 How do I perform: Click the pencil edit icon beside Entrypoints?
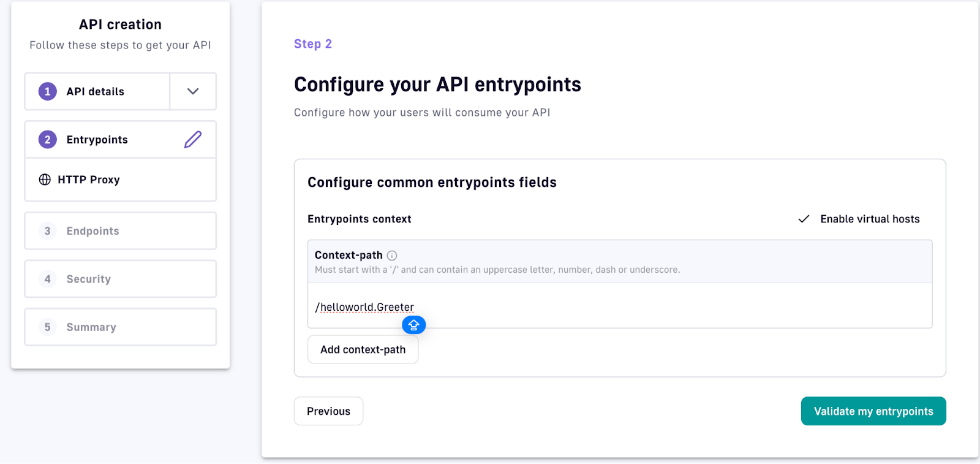pos(193,140)
